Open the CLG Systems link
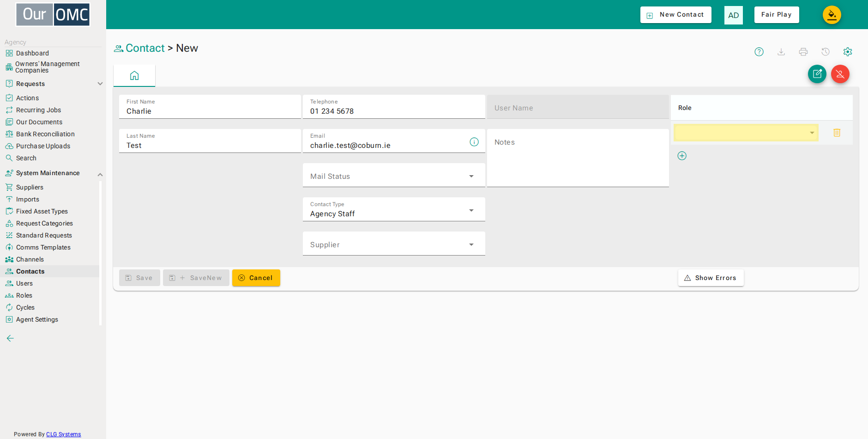Viewport: 868px width, 439px height. click(64, 434)
